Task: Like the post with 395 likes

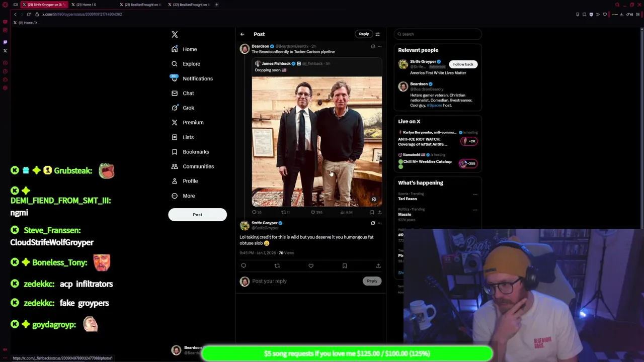Action: (313, 212)
